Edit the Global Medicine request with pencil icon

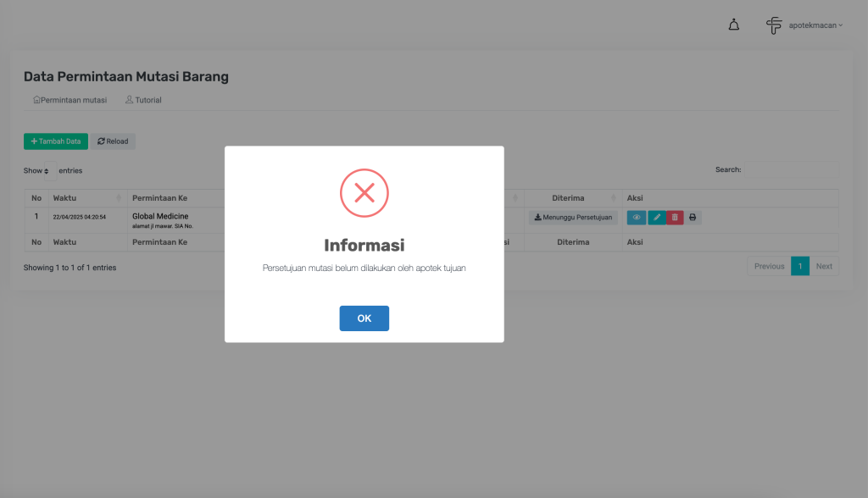657,218
